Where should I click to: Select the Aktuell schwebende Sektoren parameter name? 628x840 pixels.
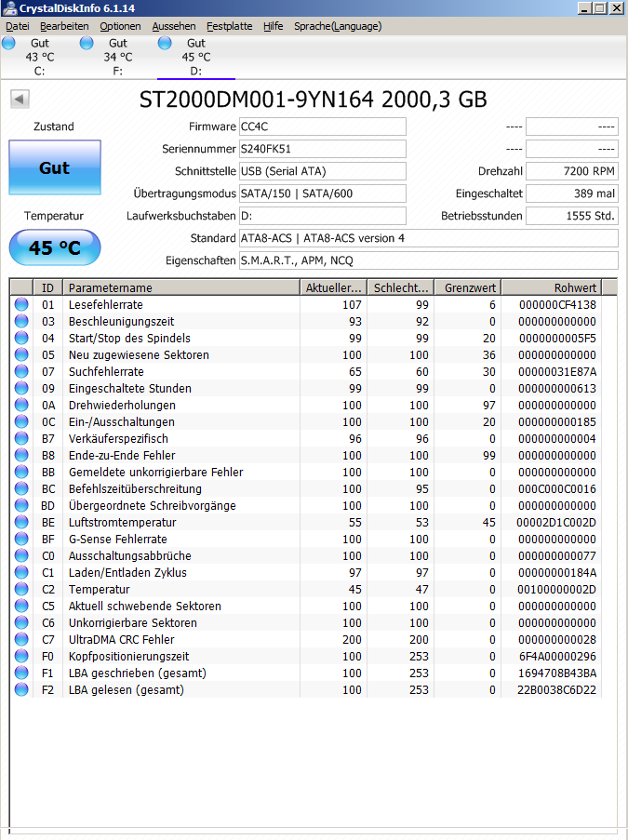pyautogui.click(x=145, y=606)
